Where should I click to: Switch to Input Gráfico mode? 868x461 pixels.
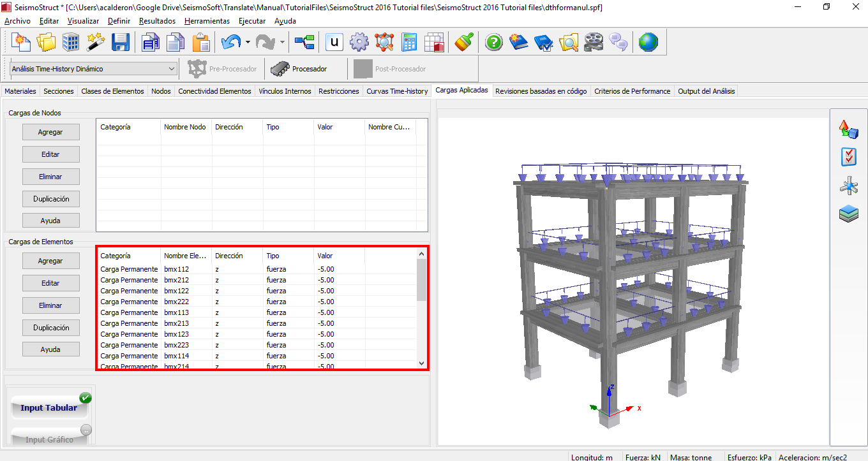click(49, 439)
